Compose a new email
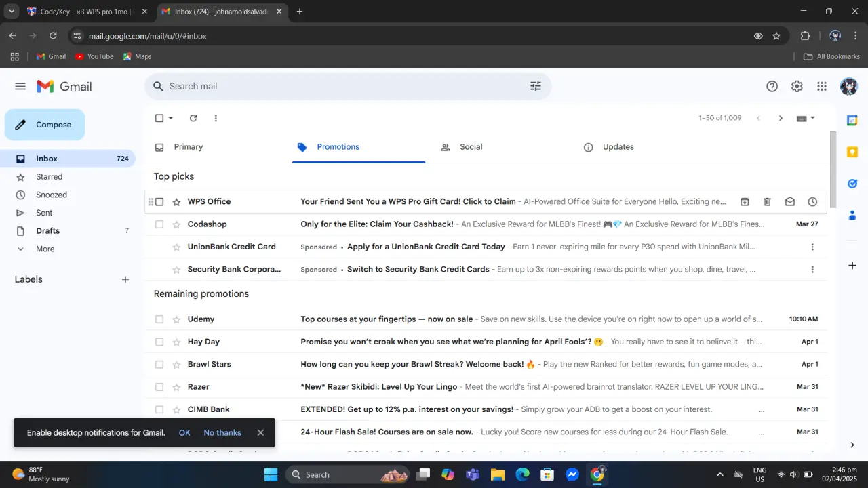The height and width of the screenshot is (488, 868). (45, 125)
